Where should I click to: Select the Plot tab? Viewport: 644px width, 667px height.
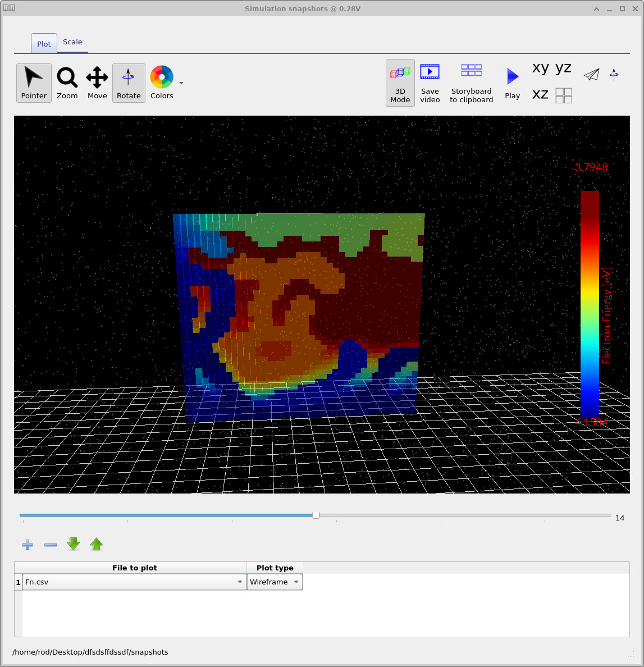(x=43, y=43)
